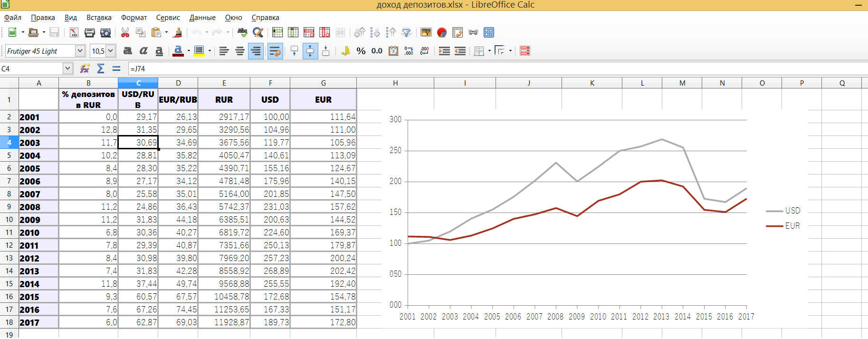Screen dimensions: 868x339
Task: Format the cell as date
Action: pyautogui.click(x=393, y=51)
